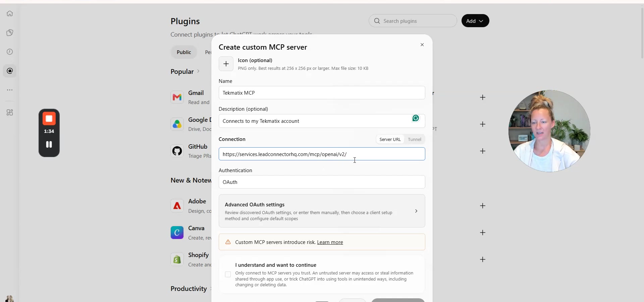Open the Home icon in sidebar
The width and height of the screenshot is (644, 302).
pyautogui.click(x=10, y=13)
